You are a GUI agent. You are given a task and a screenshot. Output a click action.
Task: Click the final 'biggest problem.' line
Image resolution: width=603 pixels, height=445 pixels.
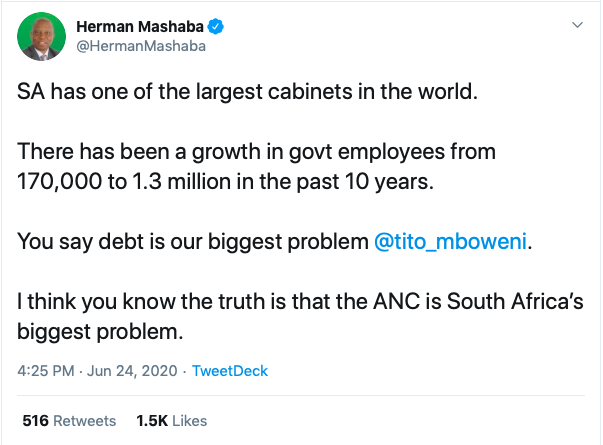click(x=100, y=332)
